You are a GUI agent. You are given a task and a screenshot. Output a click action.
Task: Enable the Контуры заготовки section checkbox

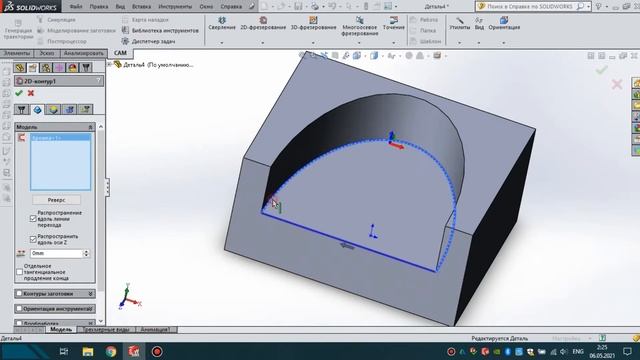coord(19,293)
